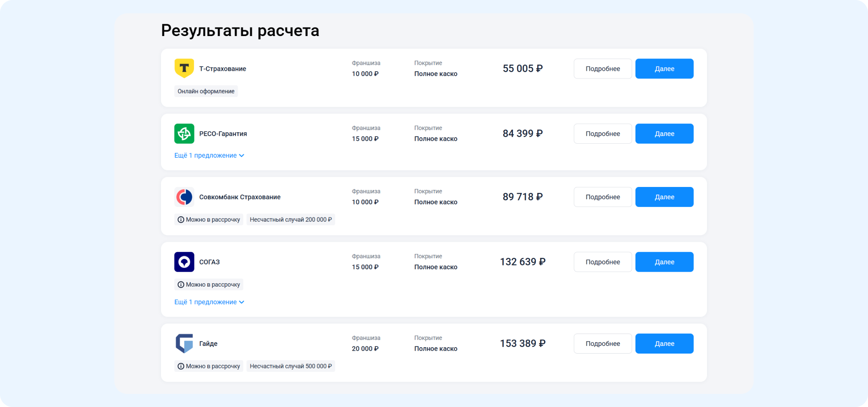Choose Далее for СОГАЗ offer

(664, 262)
